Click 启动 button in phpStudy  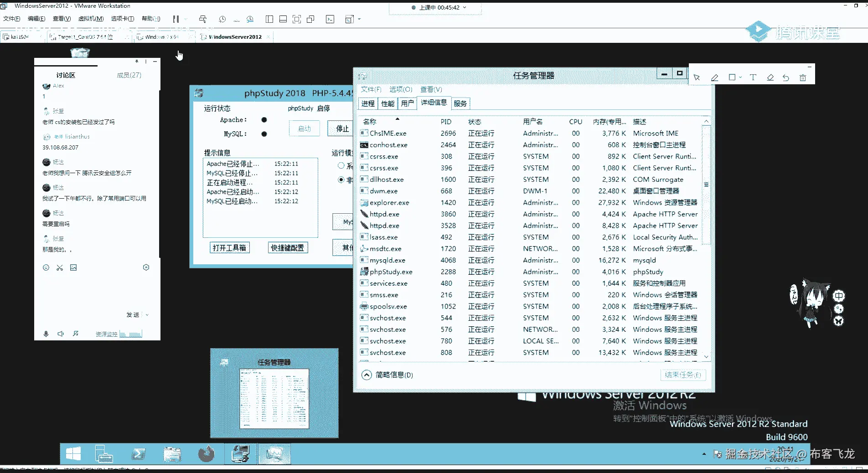304,129
